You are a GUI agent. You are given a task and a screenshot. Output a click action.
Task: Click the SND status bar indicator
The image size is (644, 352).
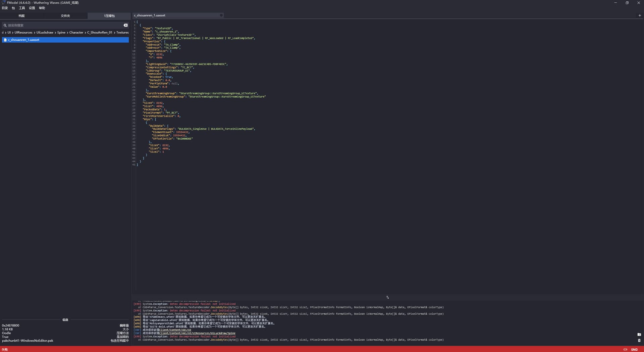(634, 350)
